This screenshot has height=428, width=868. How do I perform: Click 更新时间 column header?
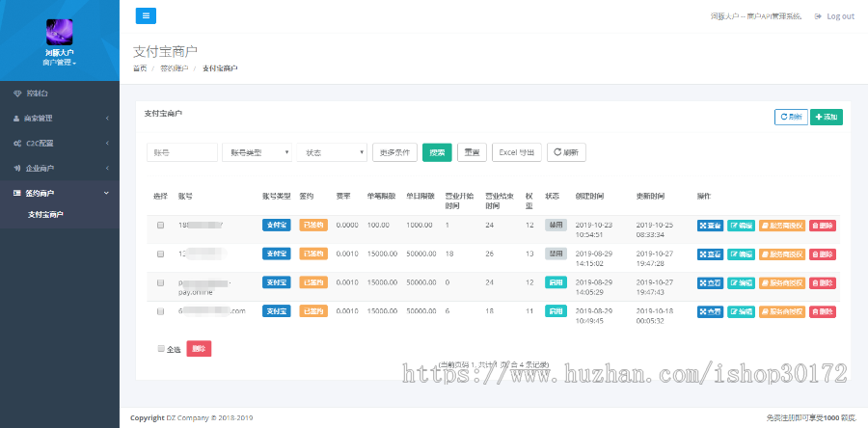[650, 197]
